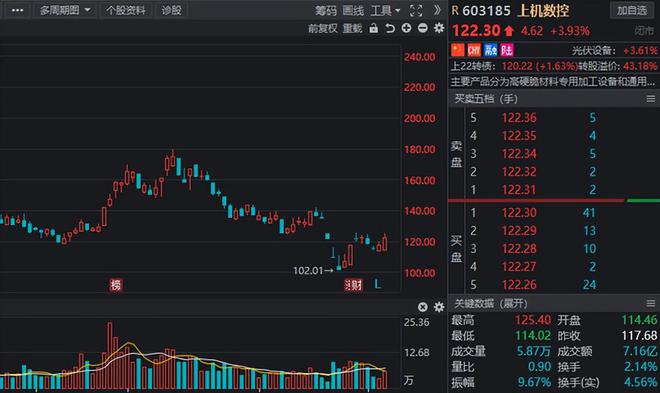Click the 开盘 value 114.46

point(639,320)
